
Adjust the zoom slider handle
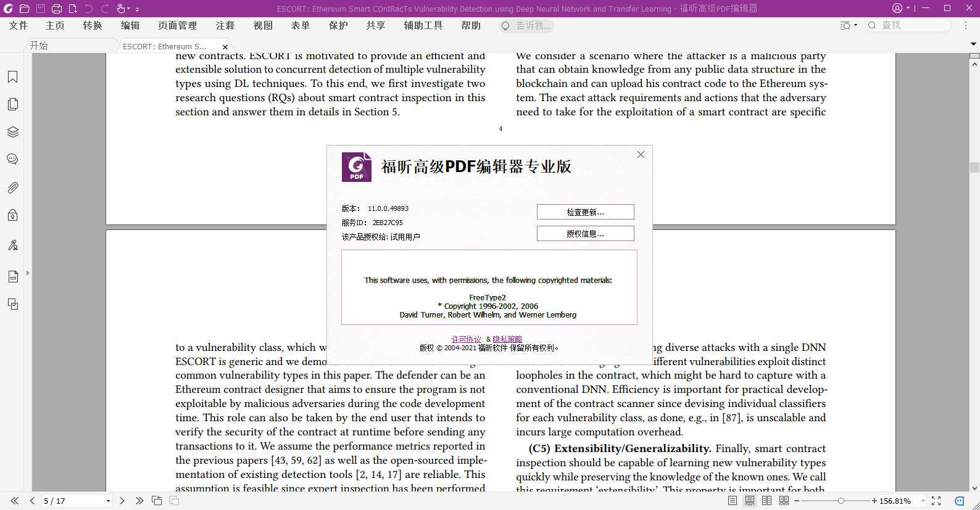pos(841,501)
